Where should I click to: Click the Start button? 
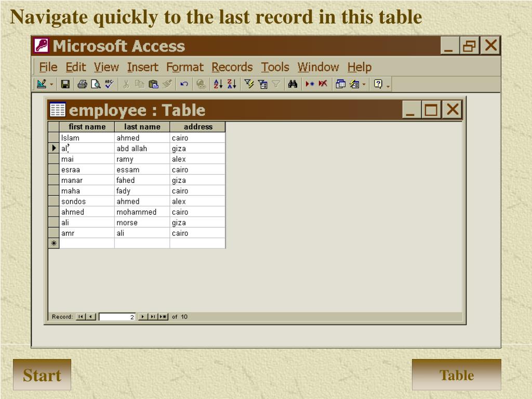point(42,375)
